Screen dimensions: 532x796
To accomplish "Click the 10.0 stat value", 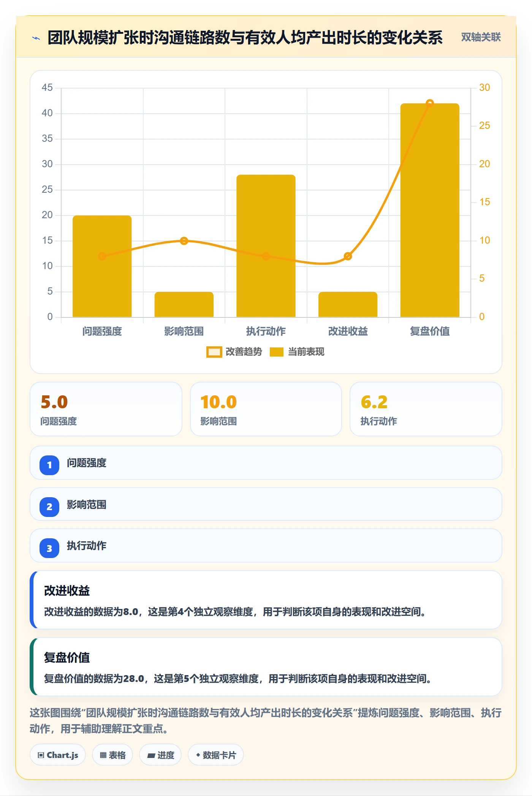I will coord(219,402).
